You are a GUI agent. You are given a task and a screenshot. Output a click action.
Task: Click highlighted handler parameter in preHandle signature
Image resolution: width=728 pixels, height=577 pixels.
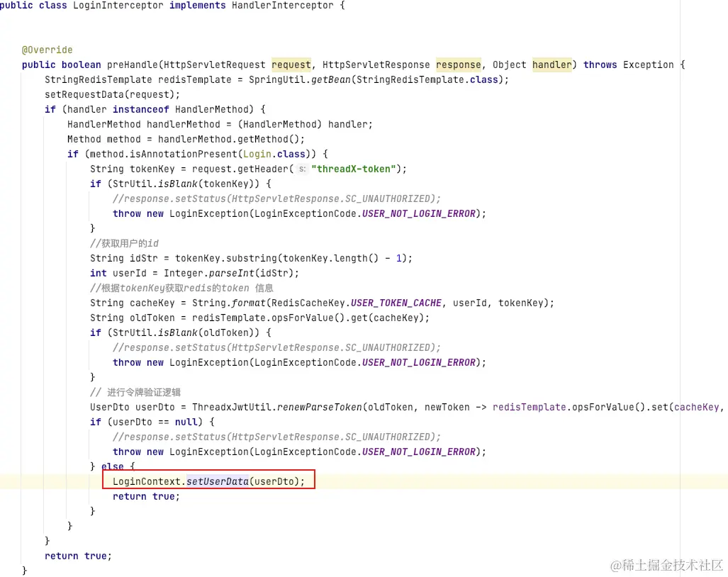pyautogui.click(x=551, y=65)
